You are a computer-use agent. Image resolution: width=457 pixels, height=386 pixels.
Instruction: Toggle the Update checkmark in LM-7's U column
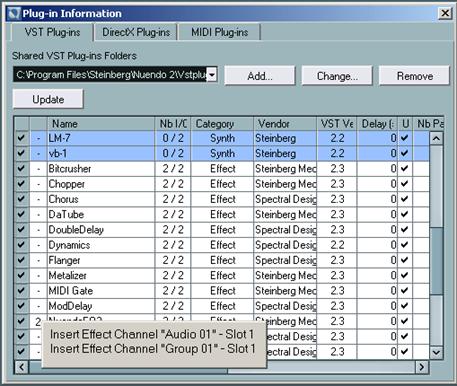(405, 138)
